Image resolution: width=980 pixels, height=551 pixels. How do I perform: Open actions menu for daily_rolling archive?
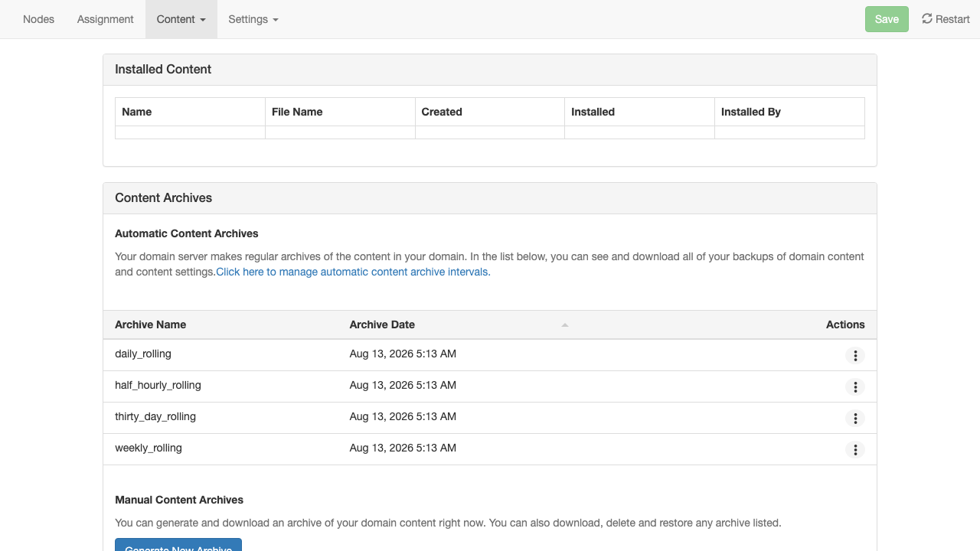(x=855, y=356)
